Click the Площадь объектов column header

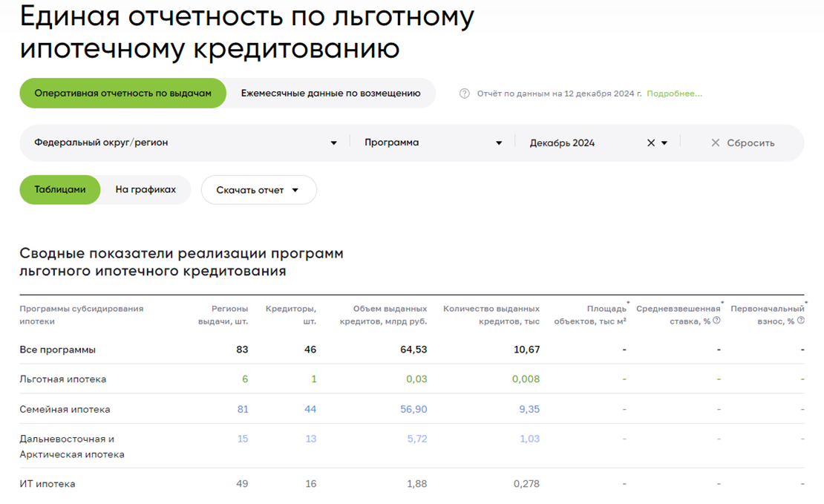(590, 315)
